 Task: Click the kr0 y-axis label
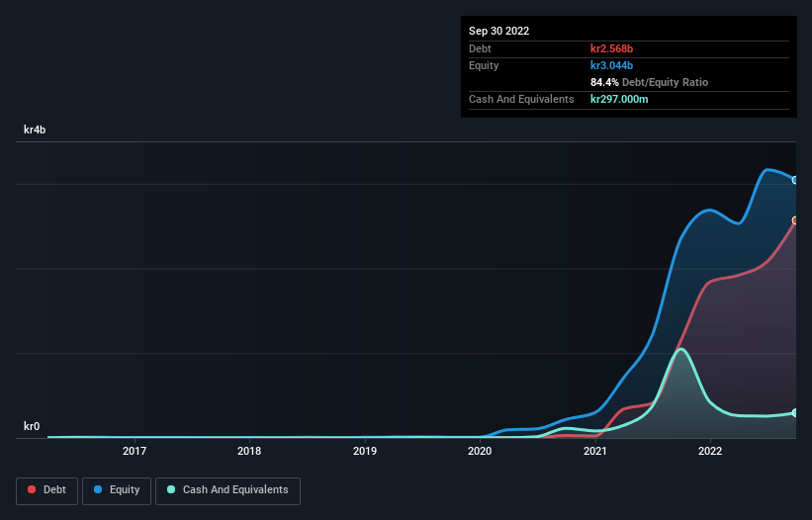32,426
